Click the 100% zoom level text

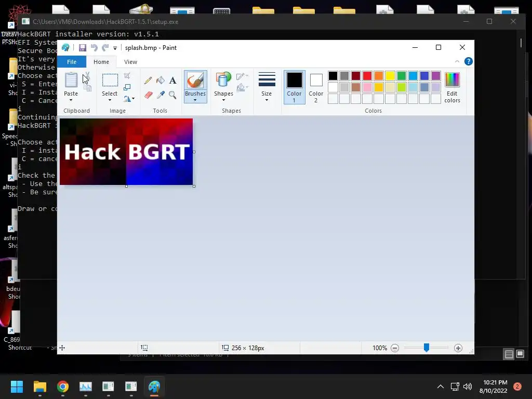(x=380, y=348)
